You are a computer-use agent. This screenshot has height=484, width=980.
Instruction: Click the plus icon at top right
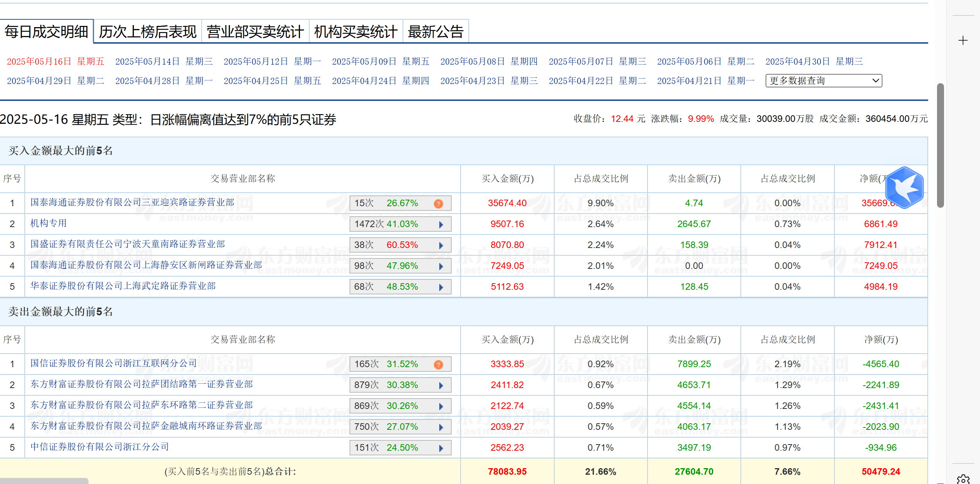click(963, 40)
